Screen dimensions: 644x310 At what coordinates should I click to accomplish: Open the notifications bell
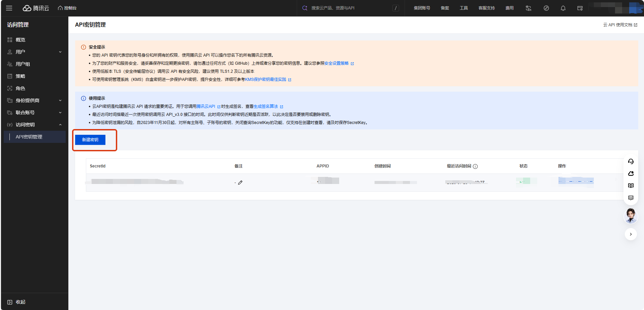point(563,8)
